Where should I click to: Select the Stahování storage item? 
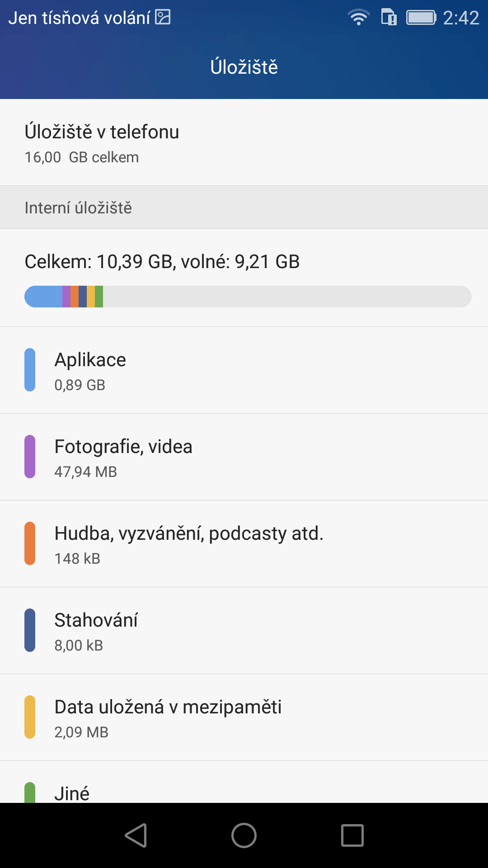(x=244, y=631)
